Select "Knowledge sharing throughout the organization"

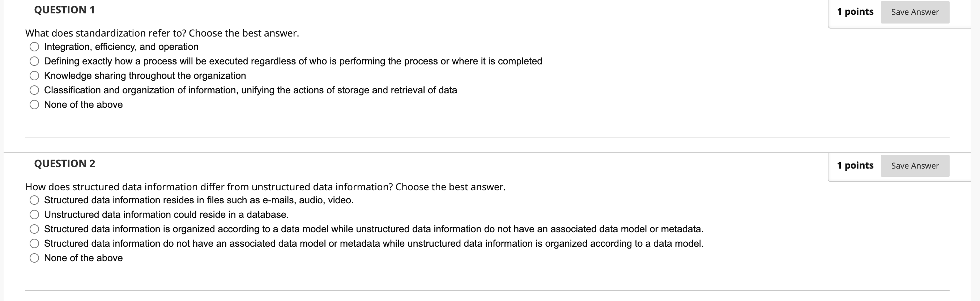pos(34,75)
